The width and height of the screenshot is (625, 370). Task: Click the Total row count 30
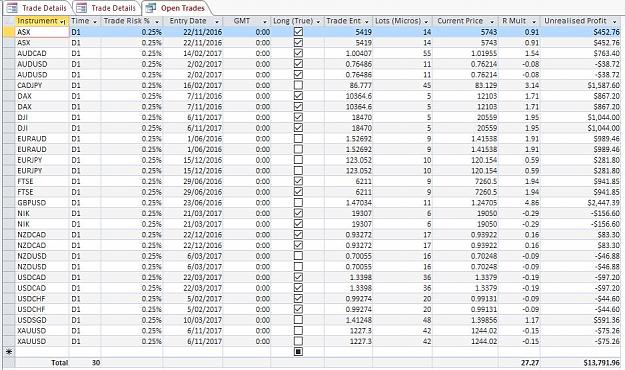[96, 362]
